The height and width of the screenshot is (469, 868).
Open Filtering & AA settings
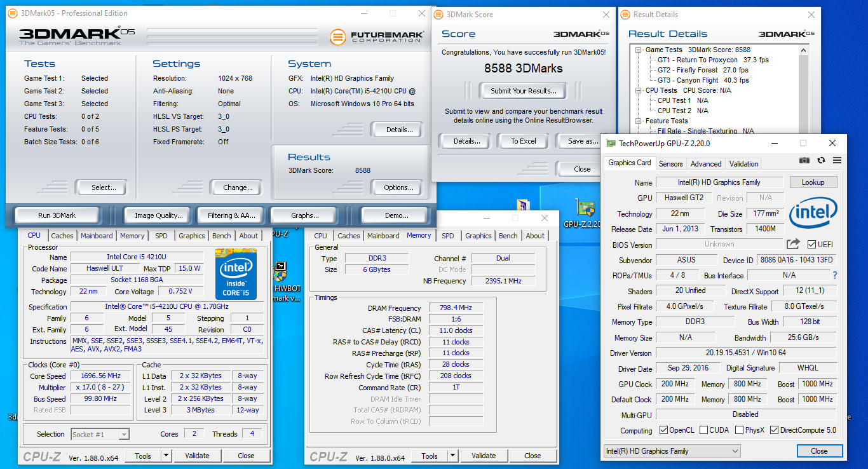[x=231, y=215]
